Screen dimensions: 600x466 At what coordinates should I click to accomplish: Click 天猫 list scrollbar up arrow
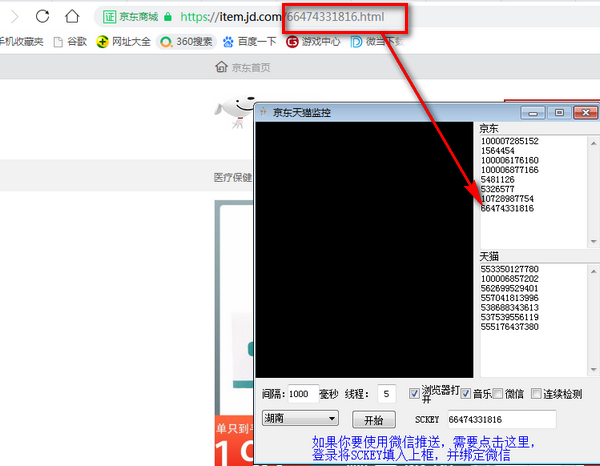tap(593, 271)
